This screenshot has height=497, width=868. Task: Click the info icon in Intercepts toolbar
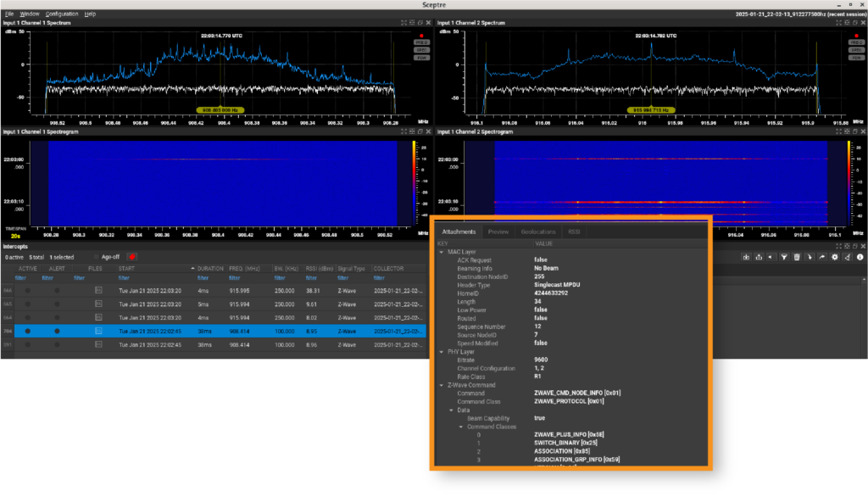860,257
